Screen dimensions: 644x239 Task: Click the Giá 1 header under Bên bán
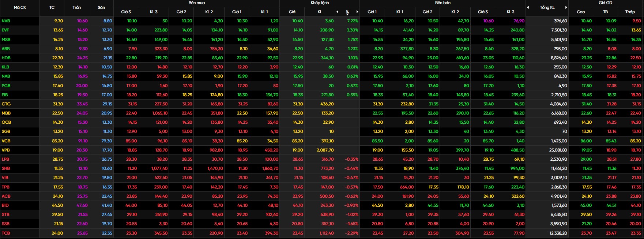[x=372, y=12]
